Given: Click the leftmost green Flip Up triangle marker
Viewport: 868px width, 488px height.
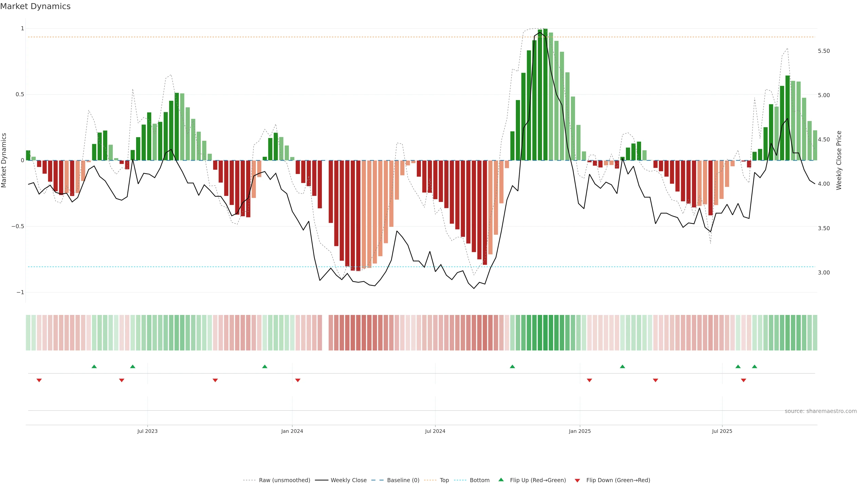Looking at the screenshot, I should 94,366.
